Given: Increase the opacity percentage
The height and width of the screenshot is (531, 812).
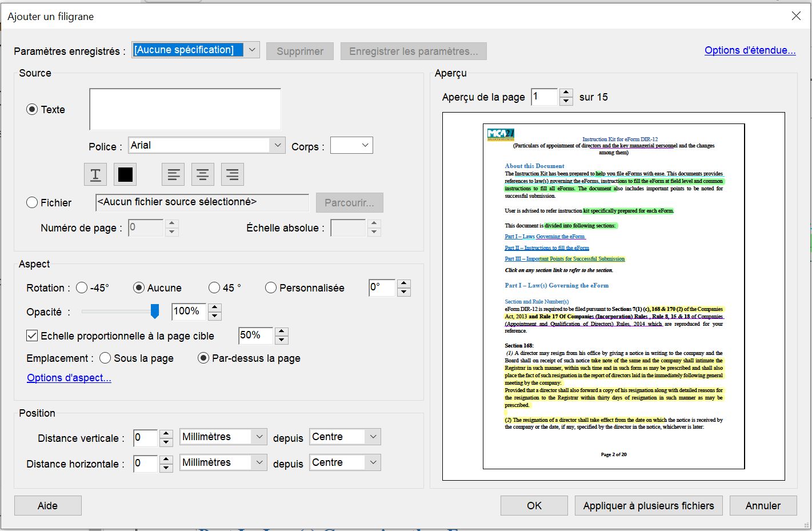Looking at the screenshot, I should point(215,308).
